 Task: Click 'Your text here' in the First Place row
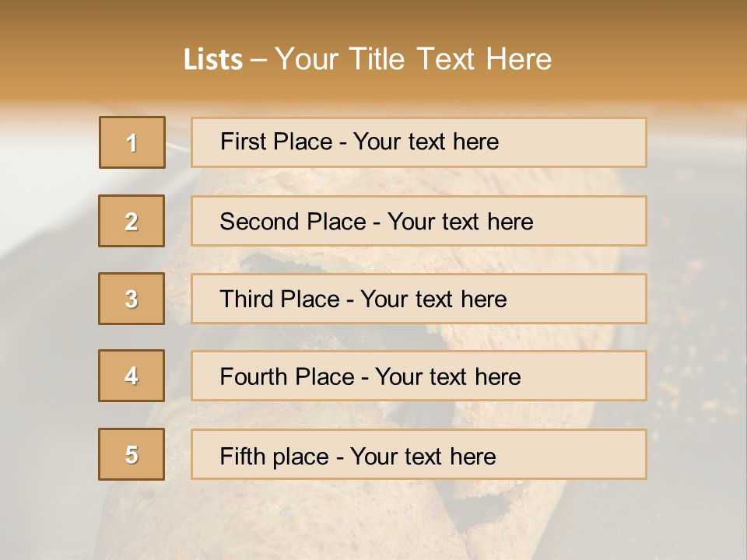[x=426, y=142]
